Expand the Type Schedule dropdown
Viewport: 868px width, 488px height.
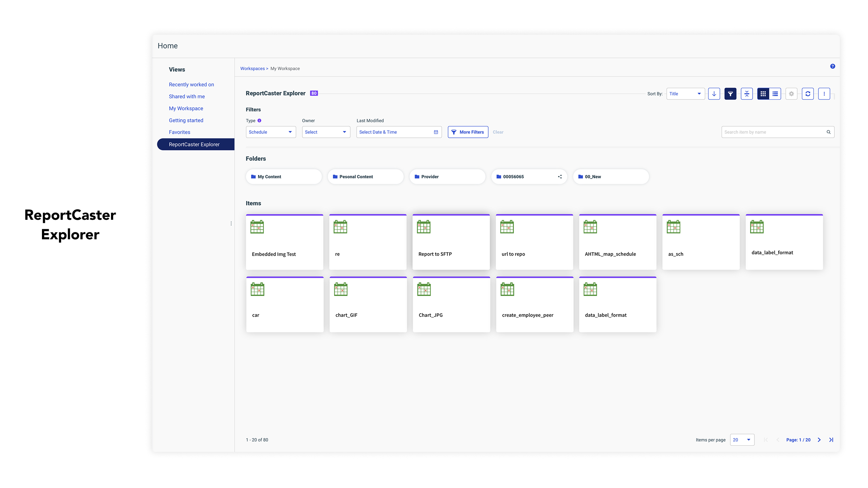click(x=271, y=132)
